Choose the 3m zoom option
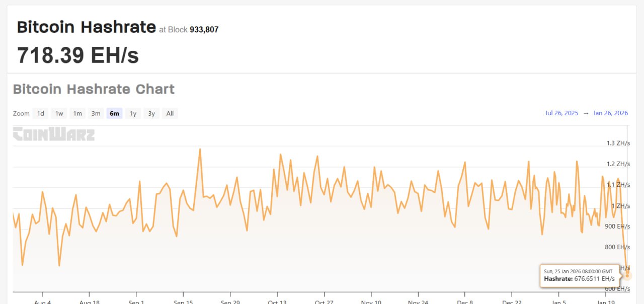 click(x=96, y=113)
